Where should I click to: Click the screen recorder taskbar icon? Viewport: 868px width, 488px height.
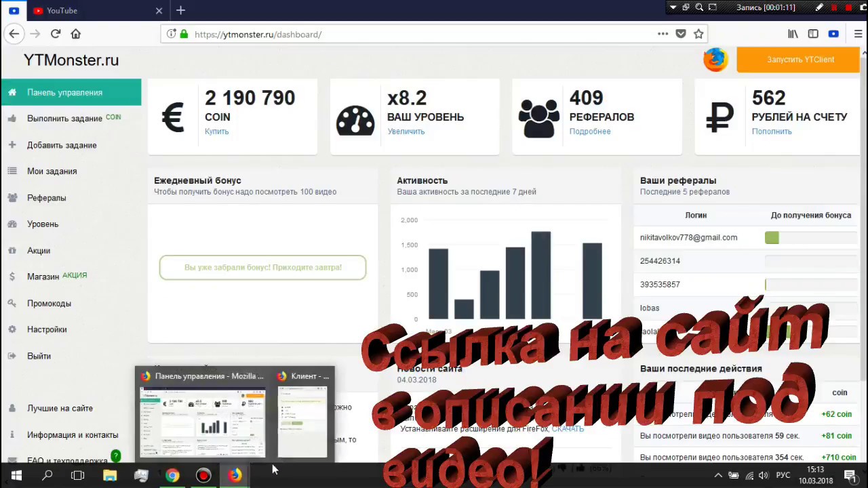[x=203, y=476]
